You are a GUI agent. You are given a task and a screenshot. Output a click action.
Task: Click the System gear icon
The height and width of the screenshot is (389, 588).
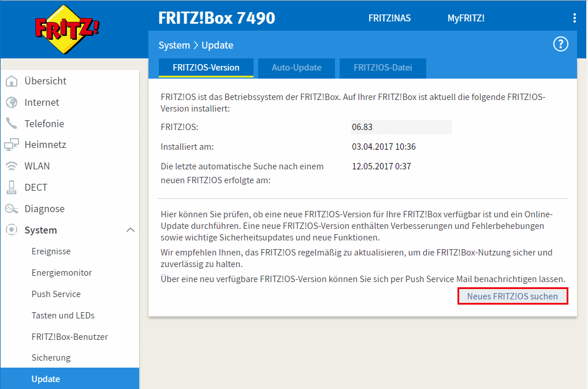click(x=12, y=229)
